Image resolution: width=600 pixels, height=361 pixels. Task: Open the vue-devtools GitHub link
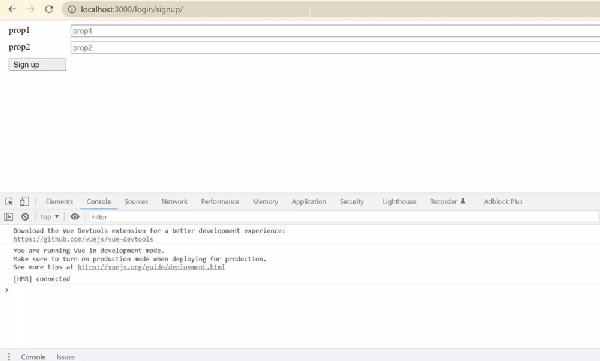click(x=83, y=239)
